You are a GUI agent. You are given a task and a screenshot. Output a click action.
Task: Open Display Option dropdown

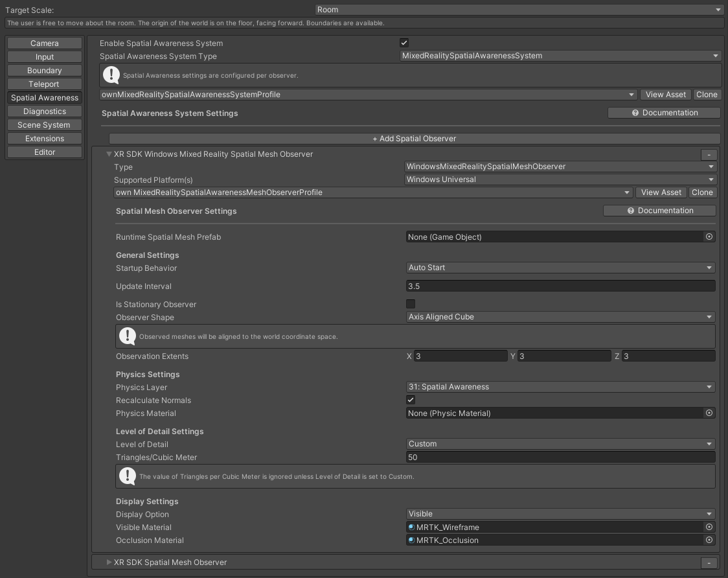(560, 514)
